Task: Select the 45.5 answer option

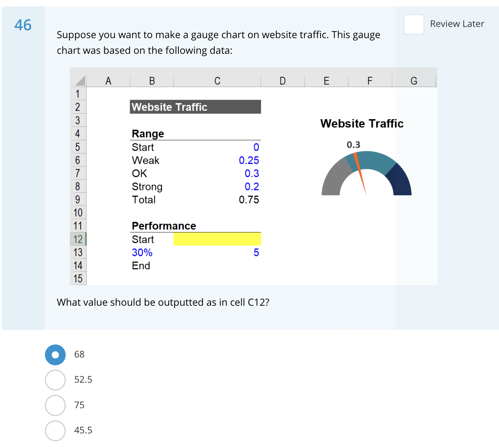Action: tap(55, 431)
